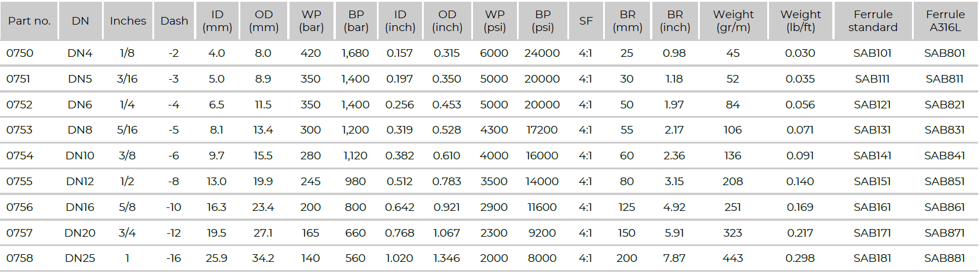Click ferrule code SAB881

(944, 258)
